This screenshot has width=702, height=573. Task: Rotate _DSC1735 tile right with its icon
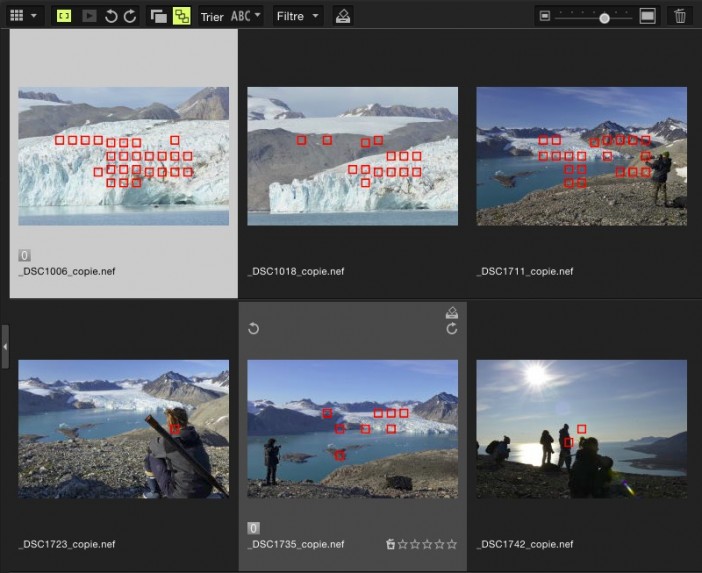pos(452,329)
